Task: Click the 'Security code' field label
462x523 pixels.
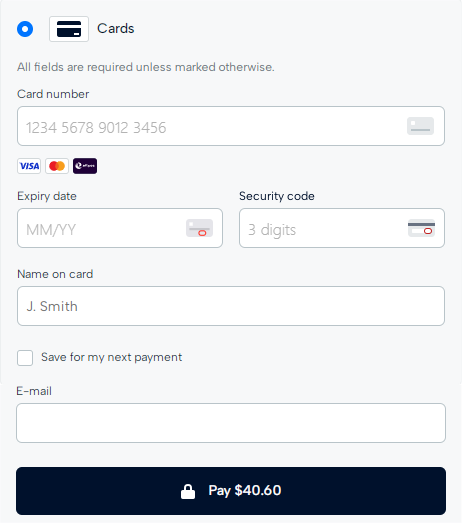Action: pyautogui.click(x=277, y=196)
